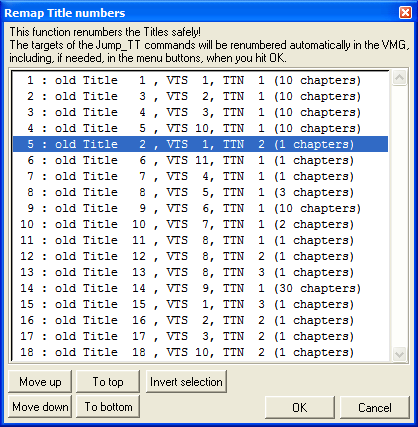Click the Move down button
The width and height of the screenshot is (418, 427).
(40, 407)
